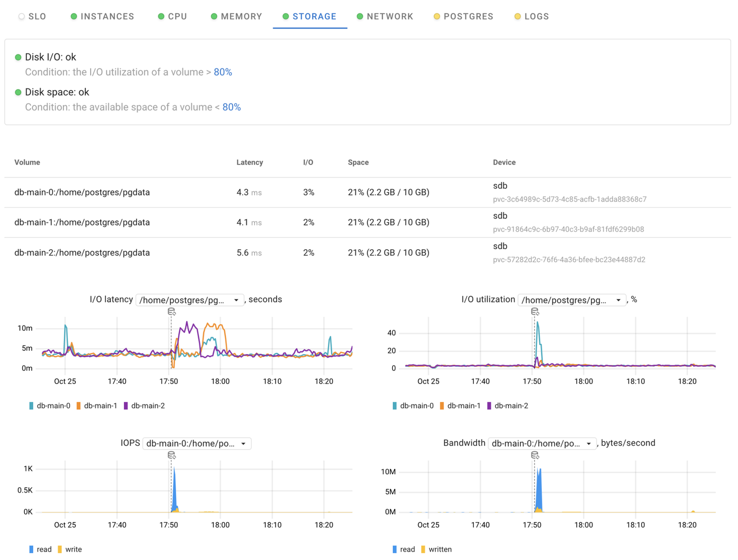Click the 80% link under Disk I/O condition
The image size is (738, 560).
222,72
